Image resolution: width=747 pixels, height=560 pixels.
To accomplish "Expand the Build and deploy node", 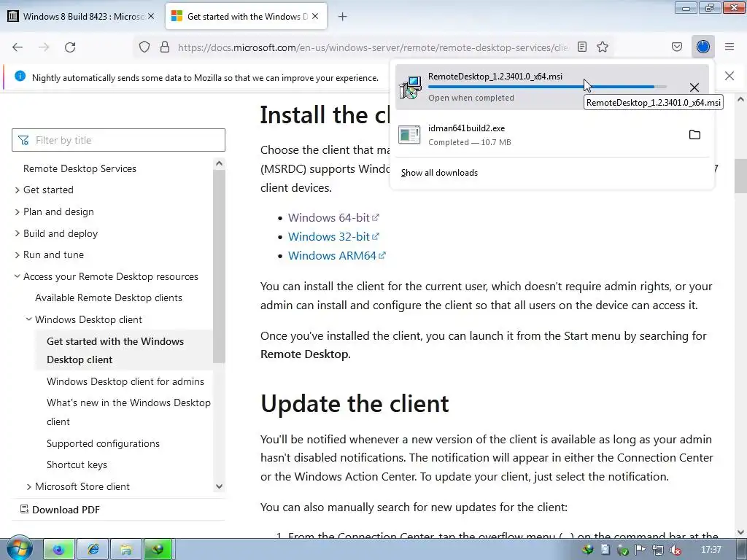I will [18, 233].
